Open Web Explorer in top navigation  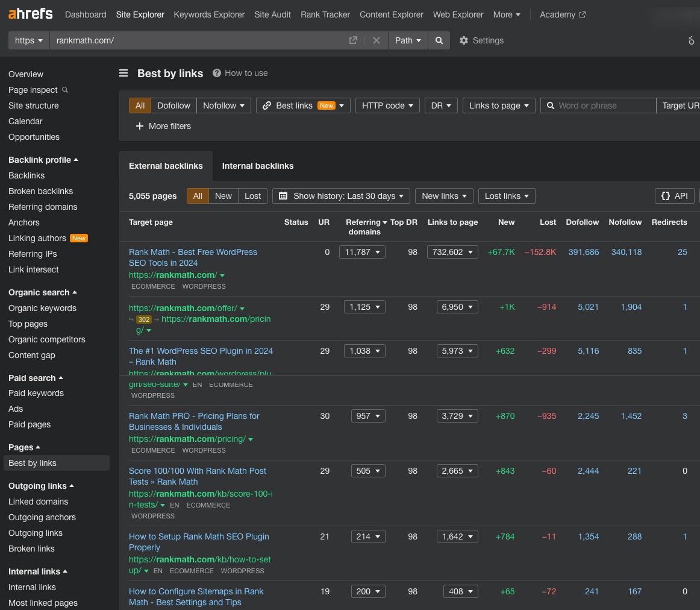(x=458, y=14)
